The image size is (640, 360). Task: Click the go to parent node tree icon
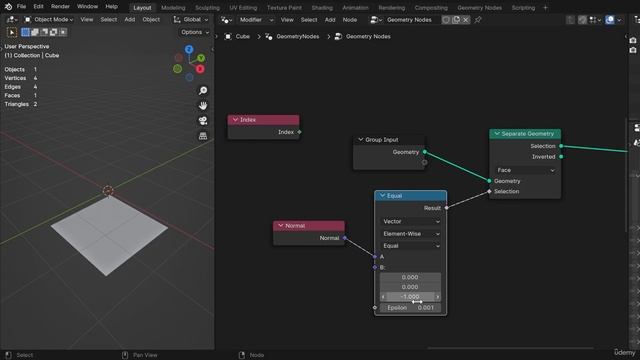[570, 20]
